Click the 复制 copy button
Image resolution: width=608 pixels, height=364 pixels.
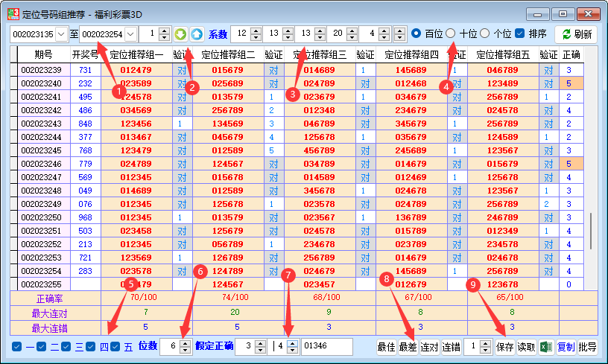tap(566, 347)
